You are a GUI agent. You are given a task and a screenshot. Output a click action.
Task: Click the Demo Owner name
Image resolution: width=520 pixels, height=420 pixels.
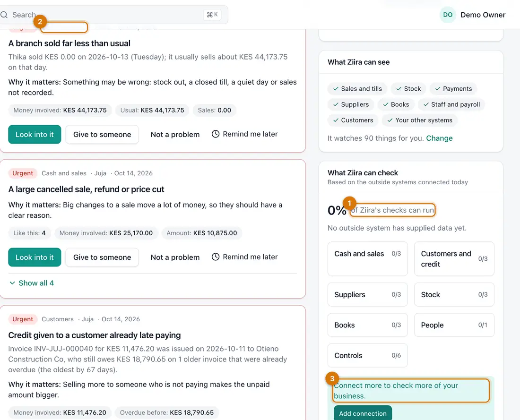(483, 15)
